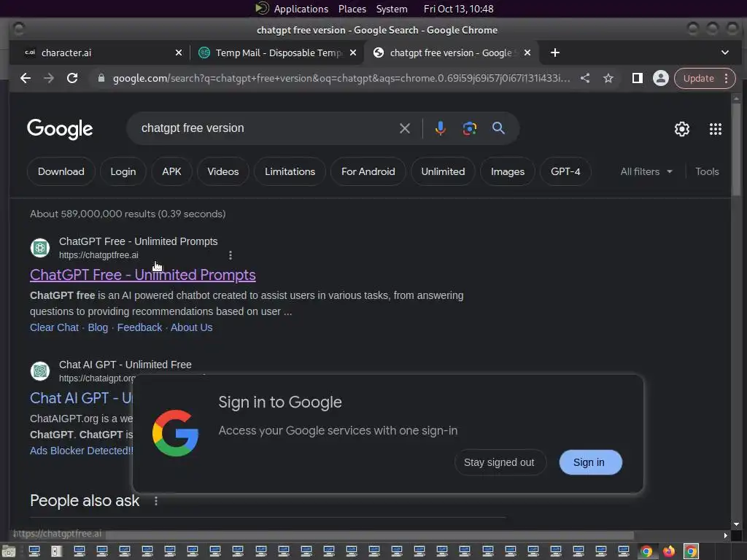This screenshot has width=747, height=560.
Task: Open Chrome's three-dot menu next to Update
Action: click(x=726, y=78)
